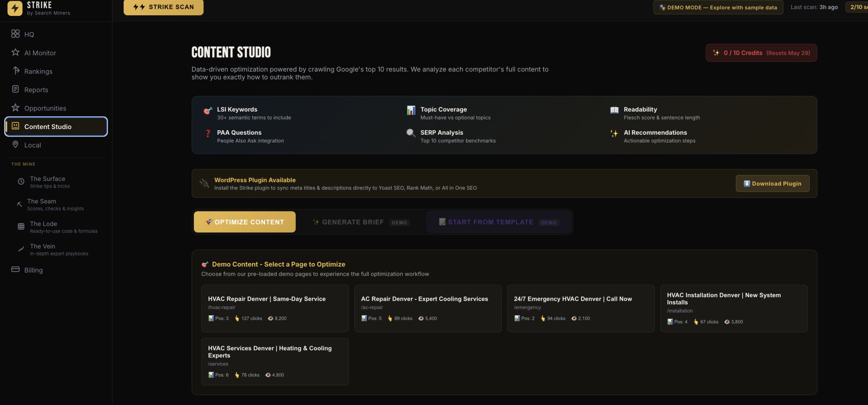Click the Billing card icon
Image resolution: width=868 pixels, height=405 pixels.
[15, 269]
